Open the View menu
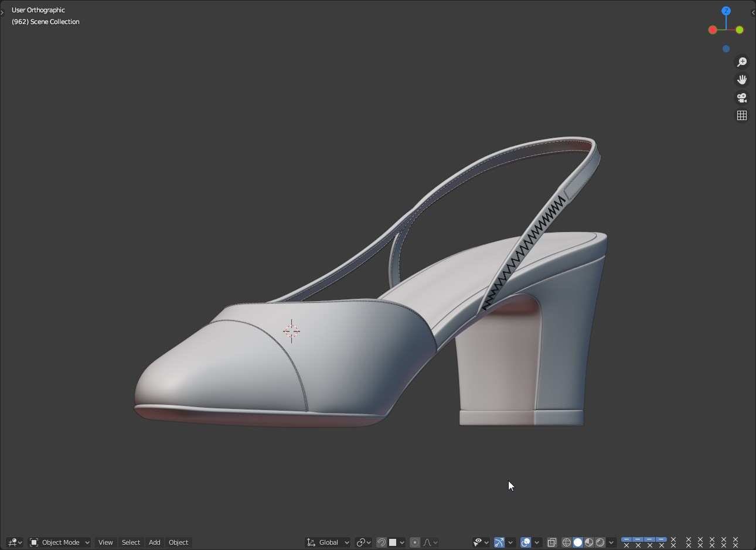Screen dimensions: 756x550 pyautogui.click(x=105, y=542)
